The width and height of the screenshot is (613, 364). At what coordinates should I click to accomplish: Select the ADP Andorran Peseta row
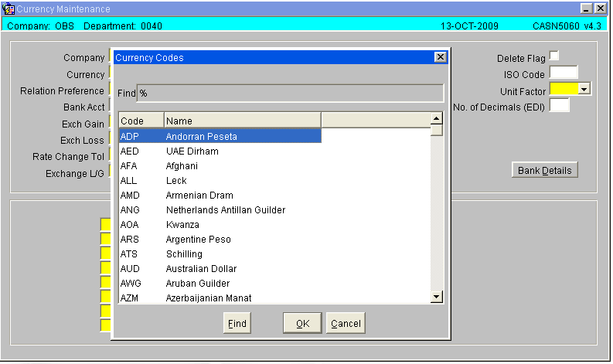220,136
